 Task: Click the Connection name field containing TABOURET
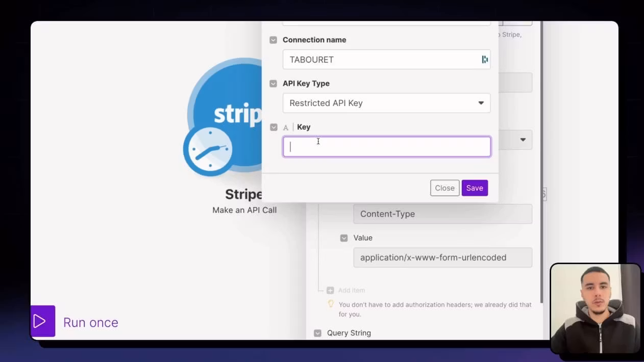pyautogui.click(x=380, y=60)
